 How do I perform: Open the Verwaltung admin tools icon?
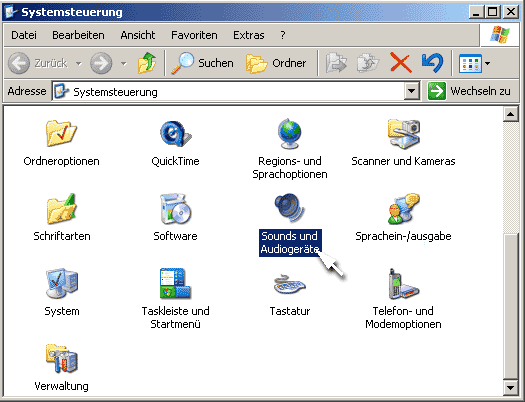coord(62,358)
